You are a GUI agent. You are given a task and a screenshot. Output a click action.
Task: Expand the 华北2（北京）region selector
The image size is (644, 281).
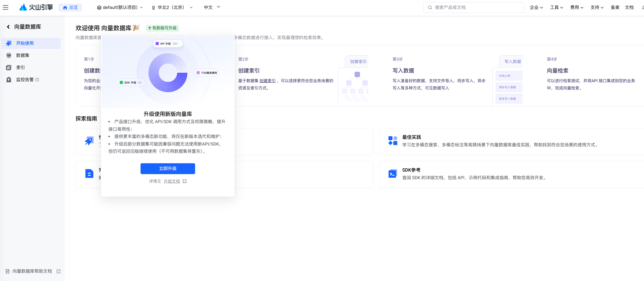(172, 8)
